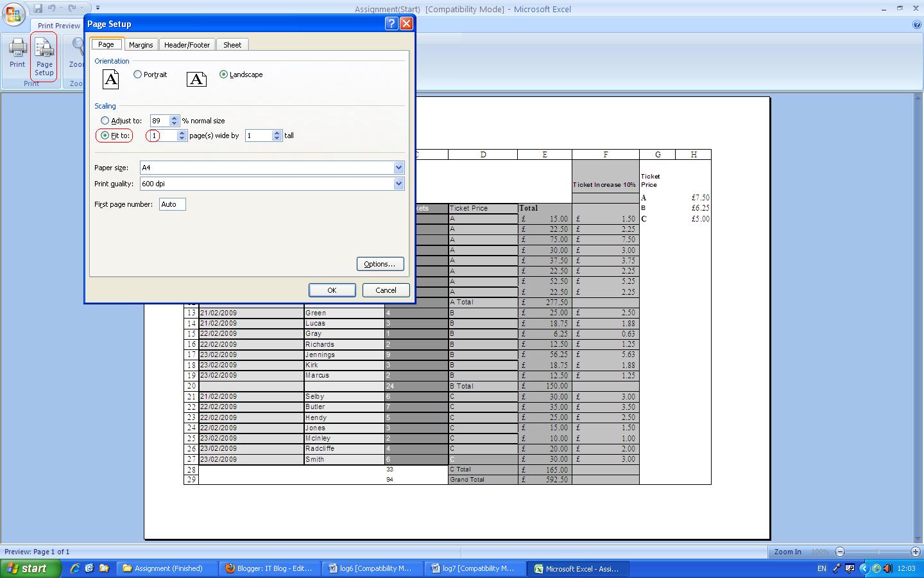Click the landscape orientation page icon
The width and height of the screenshot is (924, 578).
pyautogui.click(x=196, y=79)
